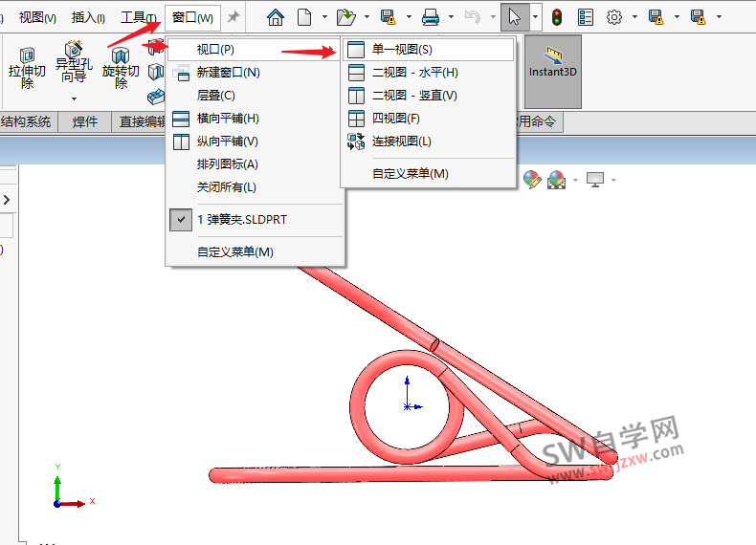Expand the Open file dropdown arrow
This screenshot has height=545, width=756.
(367, 17)
